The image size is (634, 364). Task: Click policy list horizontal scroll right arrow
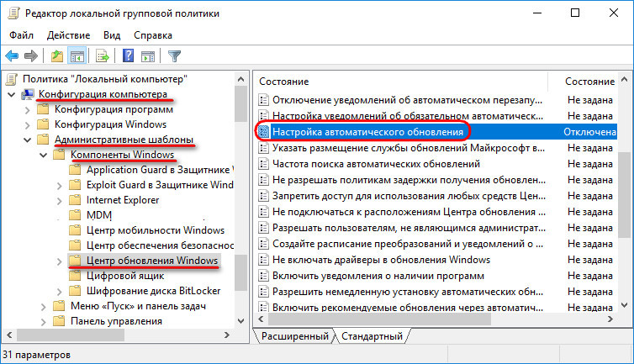click(x=610, y=319)
